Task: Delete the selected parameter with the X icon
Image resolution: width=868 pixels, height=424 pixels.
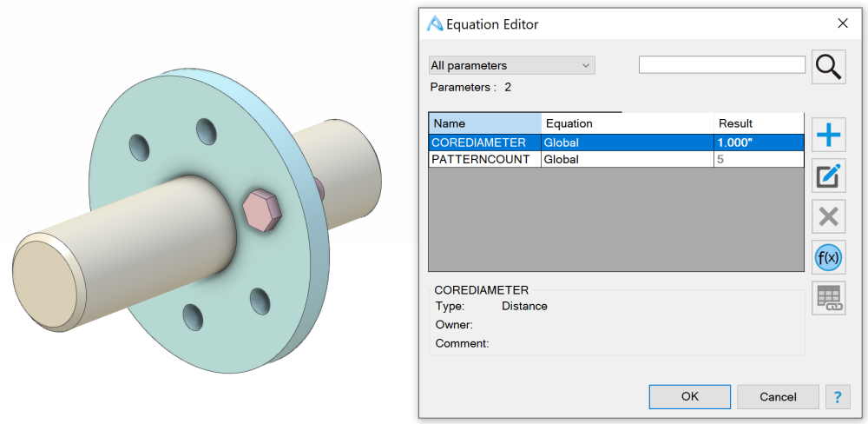Action: 828,216
